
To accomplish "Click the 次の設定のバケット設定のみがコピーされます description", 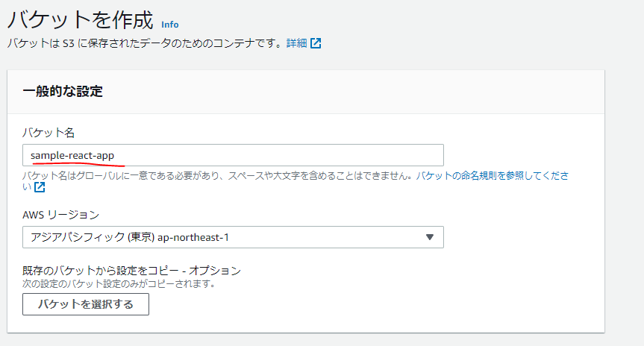I will [119, 283].
